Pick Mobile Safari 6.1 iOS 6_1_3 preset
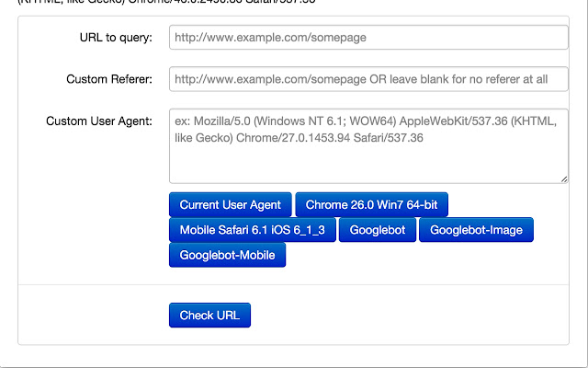This screenshot has width=588, height=368. coord(253,230)
